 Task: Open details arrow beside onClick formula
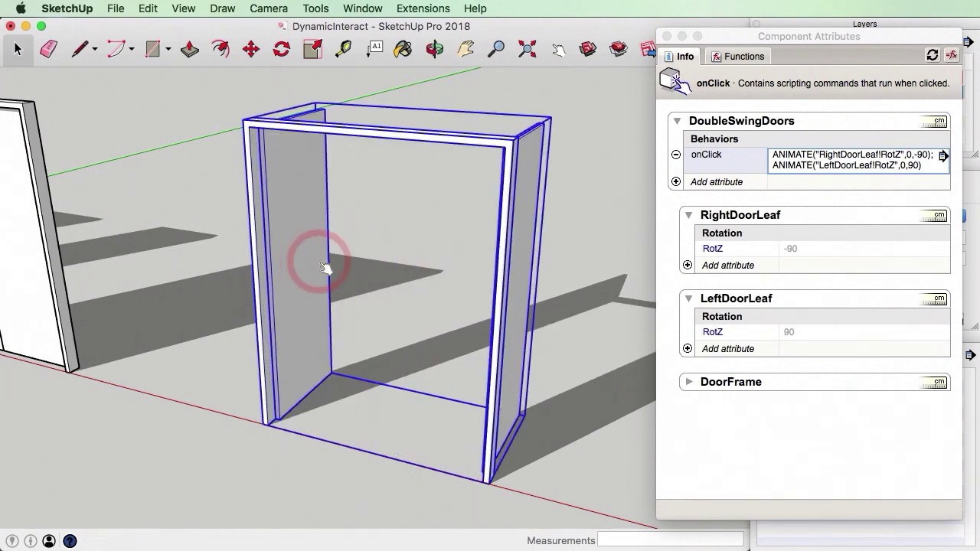click(x=943, y=156)
